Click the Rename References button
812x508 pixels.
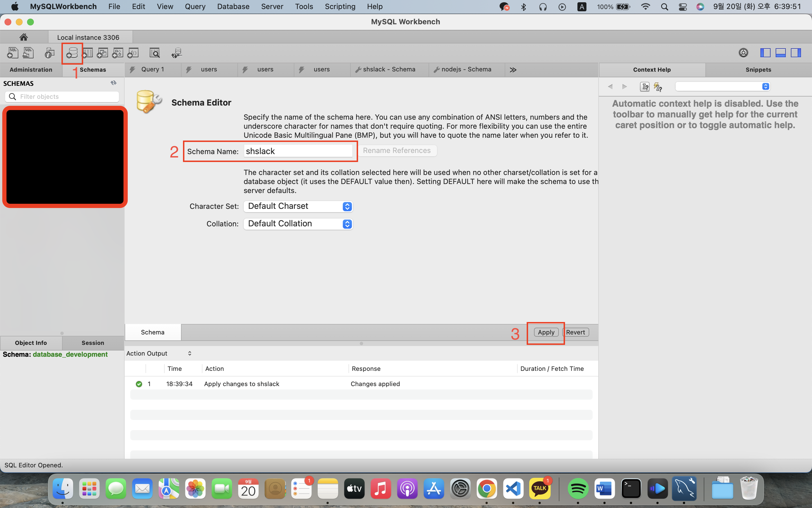pos(397,150)
